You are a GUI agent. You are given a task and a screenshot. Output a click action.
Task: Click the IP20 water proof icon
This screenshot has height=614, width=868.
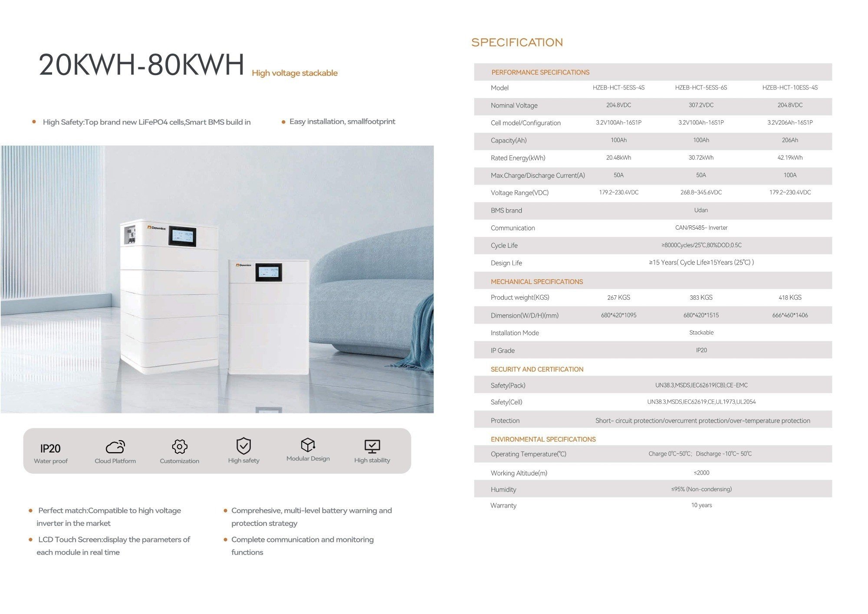[x=50, y=448]
